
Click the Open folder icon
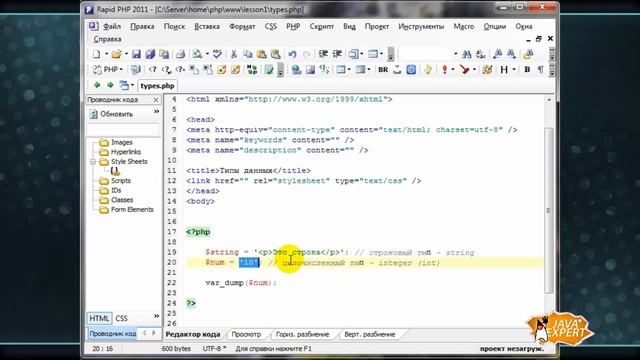[117, 54]
